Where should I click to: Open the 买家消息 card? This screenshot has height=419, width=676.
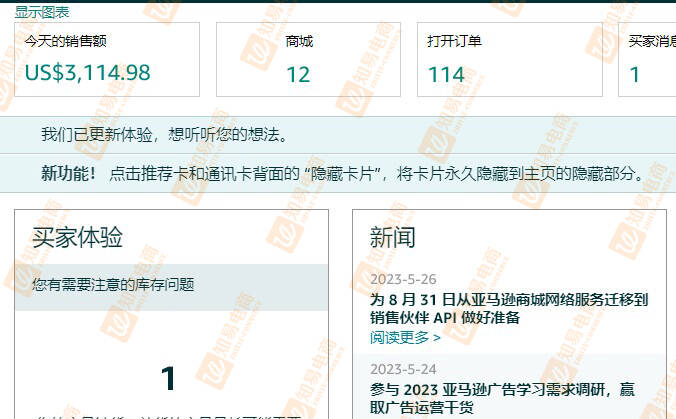[x=647, y=59]
